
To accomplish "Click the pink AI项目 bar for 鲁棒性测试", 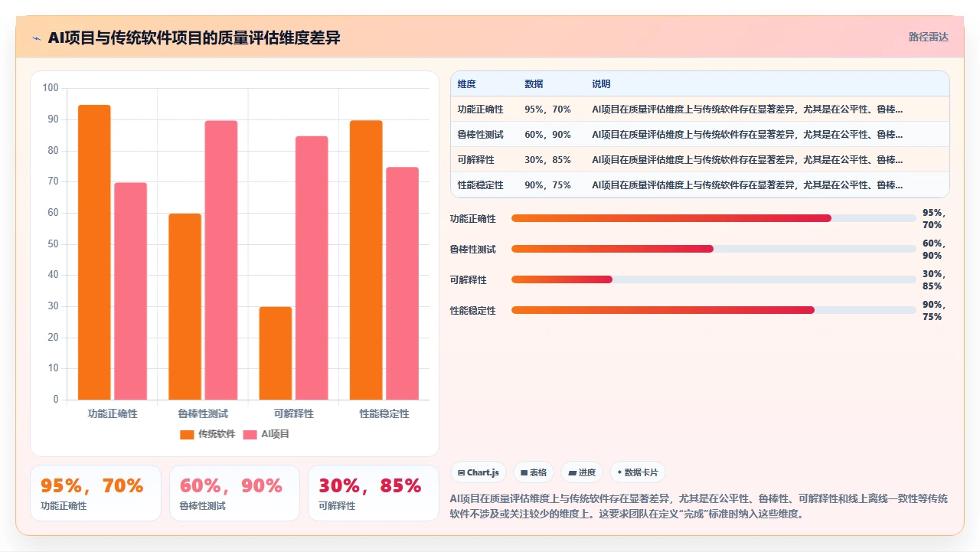I will pyautogui.click(x=221, y=260).
